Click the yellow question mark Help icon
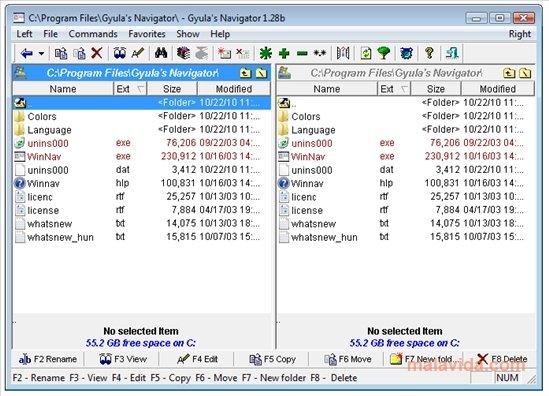 click(x=429, y=54)
